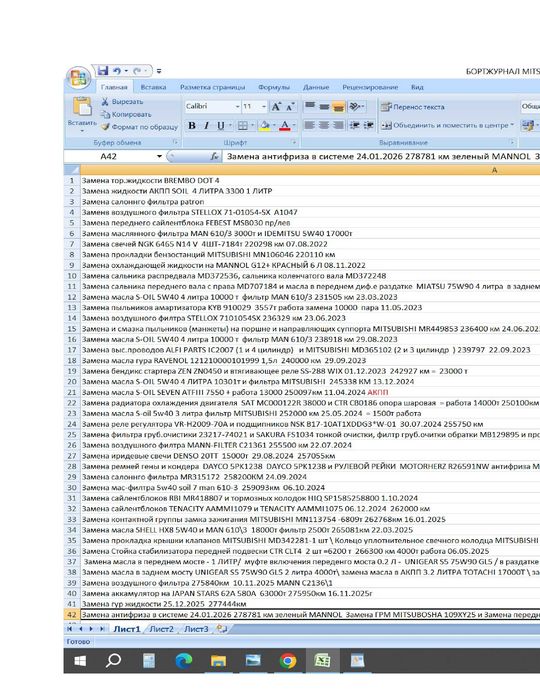Open the Calibri font name dropdown

pyautogui.click(x=237, y=107)
